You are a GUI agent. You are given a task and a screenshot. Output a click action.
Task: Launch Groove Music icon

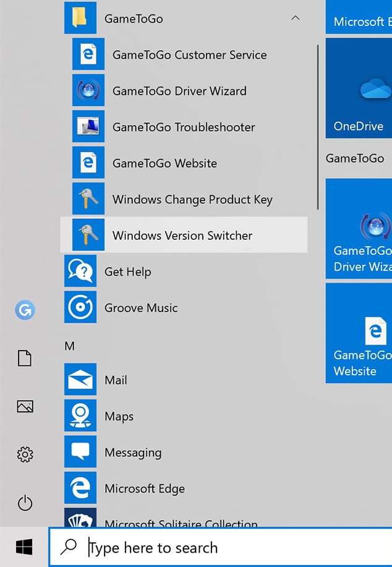point(80,307)
